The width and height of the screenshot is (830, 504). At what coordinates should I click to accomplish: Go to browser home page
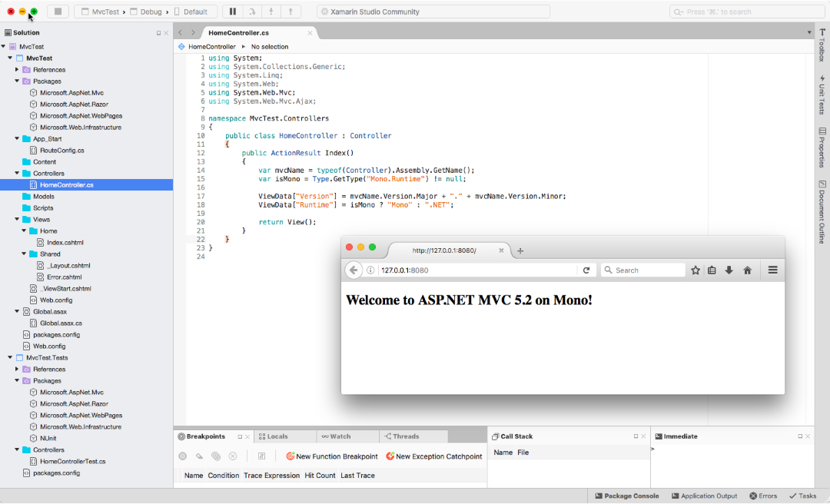tap(748, 270)
